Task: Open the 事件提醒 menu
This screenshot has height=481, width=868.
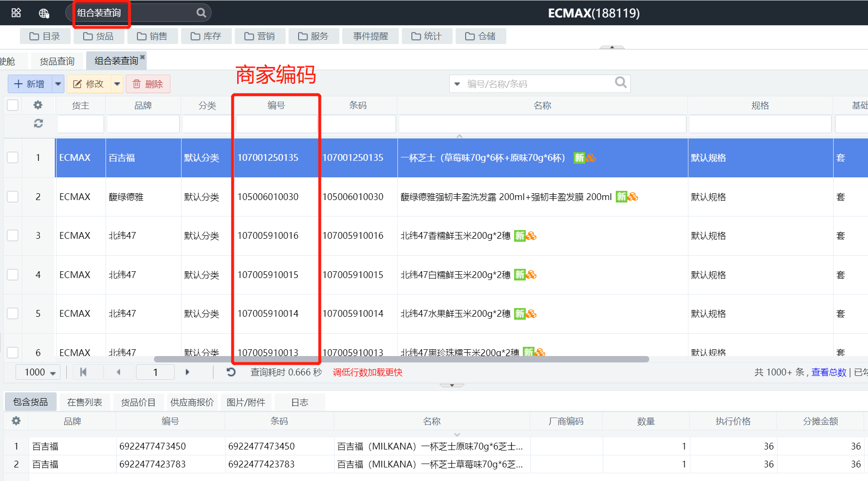Action: [370, 36]
